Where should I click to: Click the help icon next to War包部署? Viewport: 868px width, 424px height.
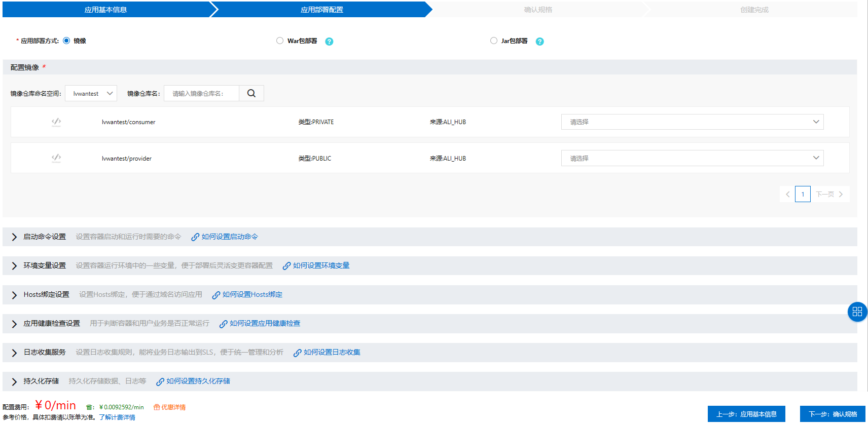(x=329, y=42)
